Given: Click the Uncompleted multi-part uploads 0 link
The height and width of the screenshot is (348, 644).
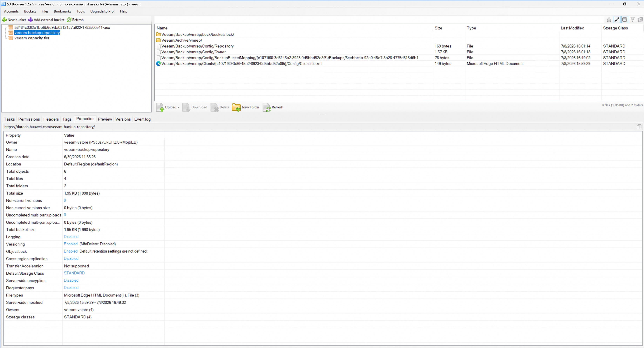Looking at the screenshot, I should (65, 215).
